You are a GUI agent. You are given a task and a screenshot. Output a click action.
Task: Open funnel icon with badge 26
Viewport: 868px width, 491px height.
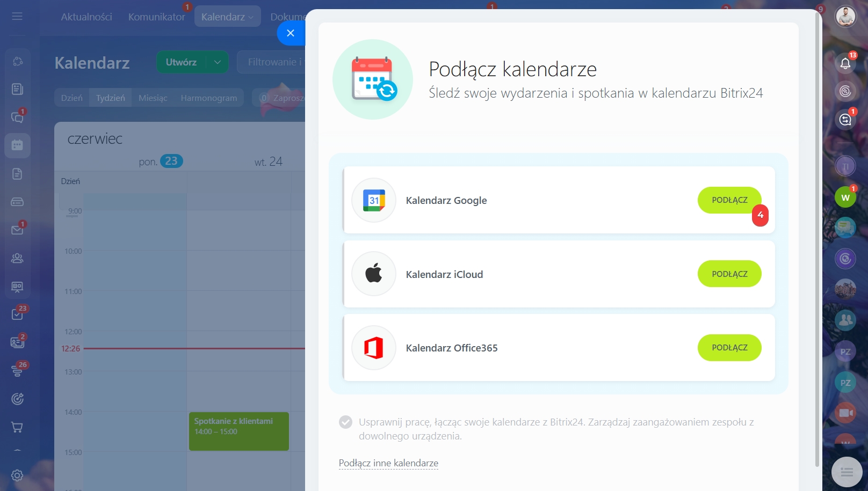(x=17, y=370)
